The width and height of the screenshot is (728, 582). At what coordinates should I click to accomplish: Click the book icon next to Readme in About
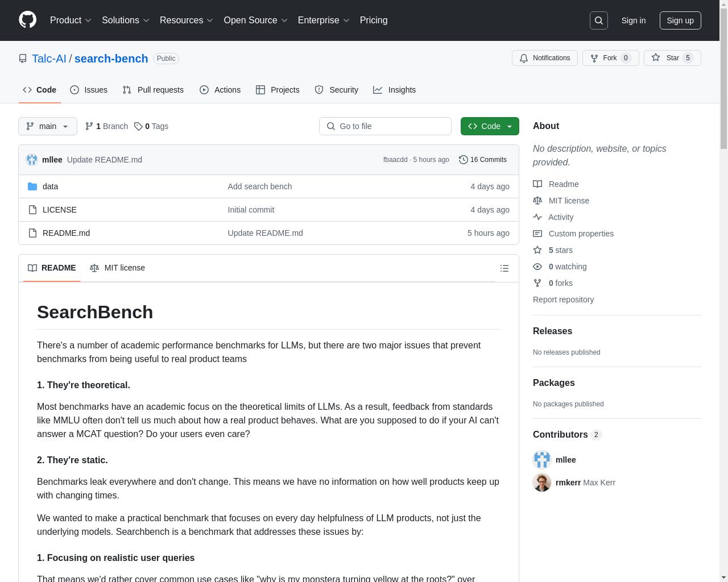[x=537, y=184]
